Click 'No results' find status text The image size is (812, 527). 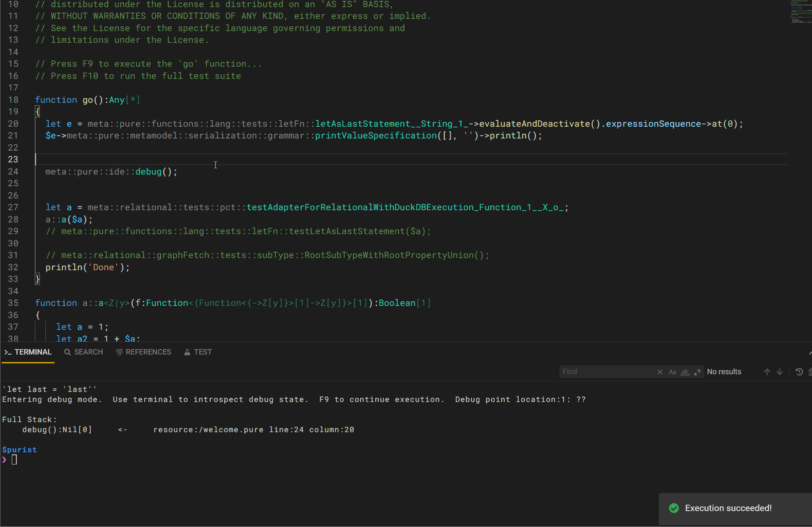724,372
